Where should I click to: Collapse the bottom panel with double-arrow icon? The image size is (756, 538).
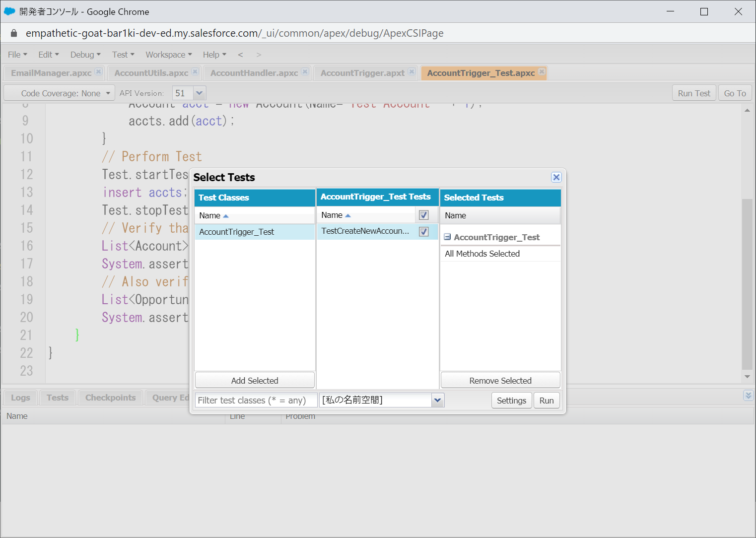(x=748, y=395)
